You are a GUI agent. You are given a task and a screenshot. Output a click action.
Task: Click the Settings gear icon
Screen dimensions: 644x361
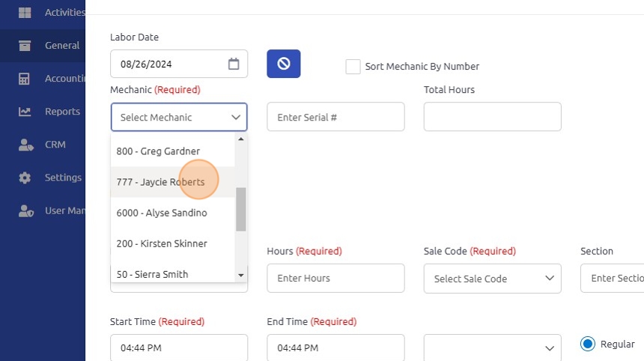coord(25,178)
